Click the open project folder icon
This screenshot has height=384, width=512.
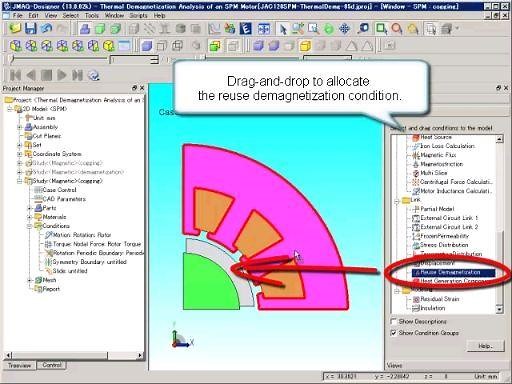point(15,28)
